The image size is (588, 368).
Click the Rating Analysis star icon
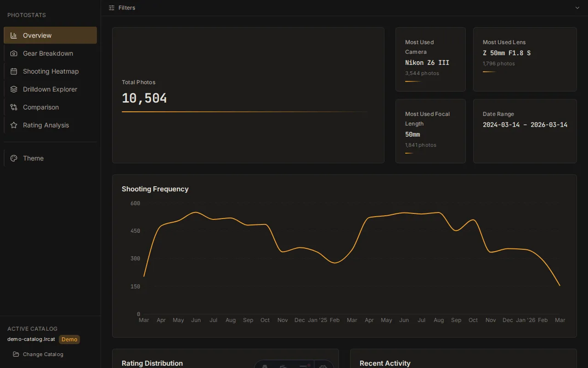coord(14,125)
